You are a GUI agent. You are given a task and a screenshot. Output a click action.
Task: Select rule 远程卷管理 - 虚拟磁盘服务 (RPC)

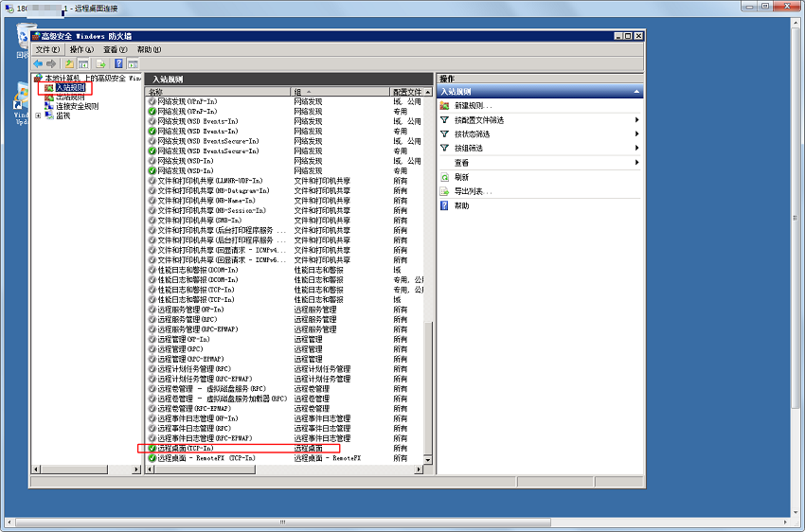211,389
